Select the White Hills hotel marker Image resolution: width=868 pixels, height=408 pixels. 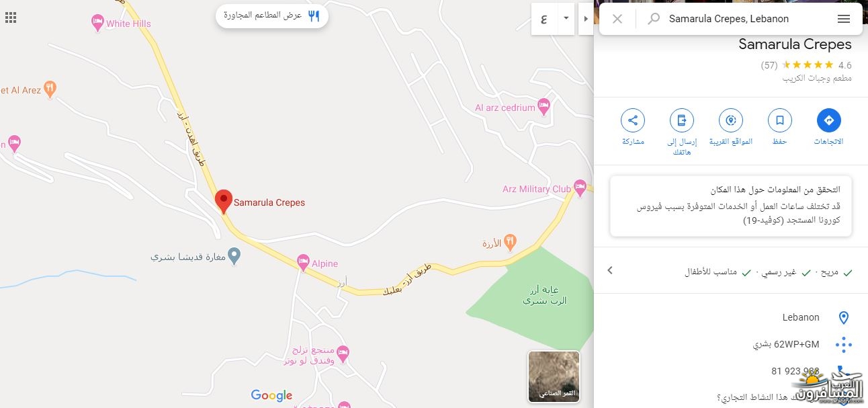pyautogui.click(x=97, y=24)
